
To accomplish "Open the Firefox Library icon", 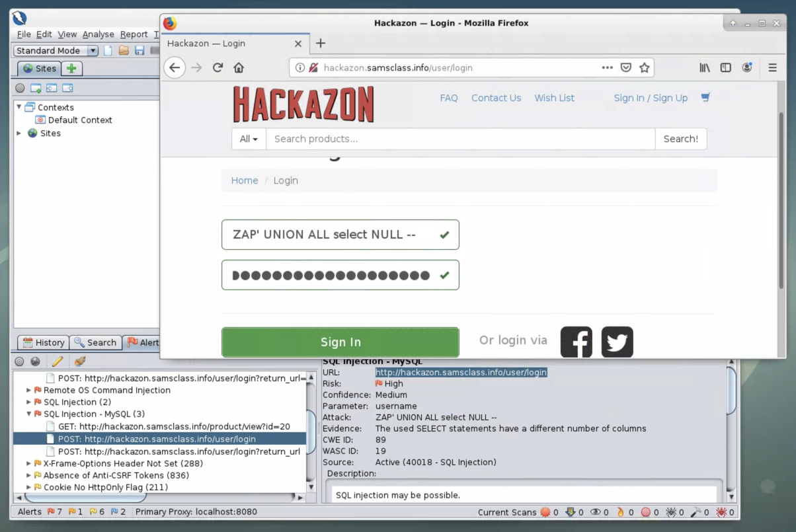I will (x=705, y=67).
